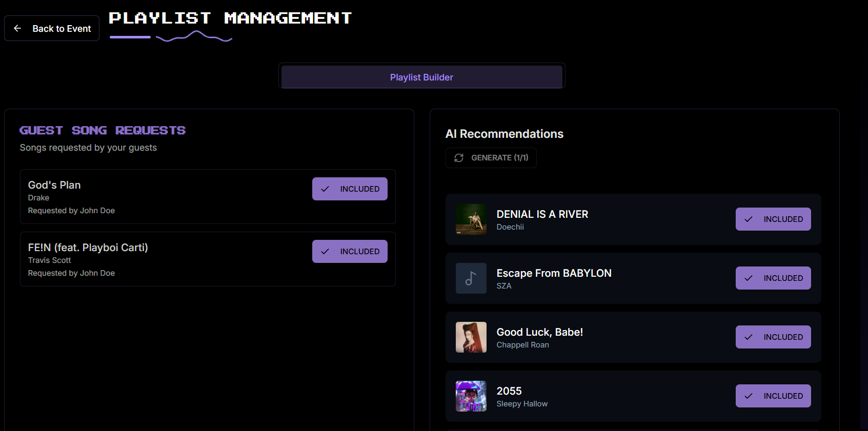Click the left arrow icon beside Back to Event

17,28
